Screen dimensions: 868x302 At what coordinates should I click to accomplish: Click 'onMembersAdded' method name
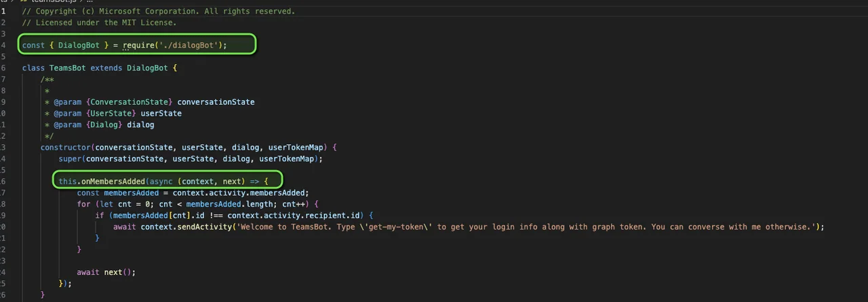(113, 181)
